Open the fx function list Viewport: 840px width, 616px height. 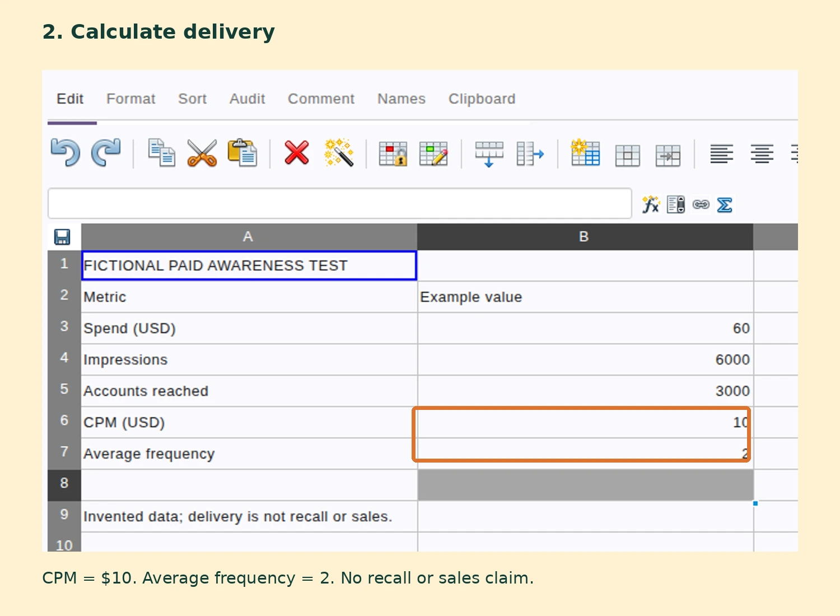coord(651,204)
